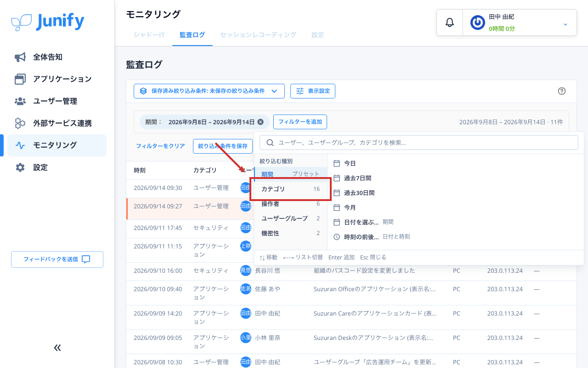Open the 設定 tab in monitoring

coord(318,34)
